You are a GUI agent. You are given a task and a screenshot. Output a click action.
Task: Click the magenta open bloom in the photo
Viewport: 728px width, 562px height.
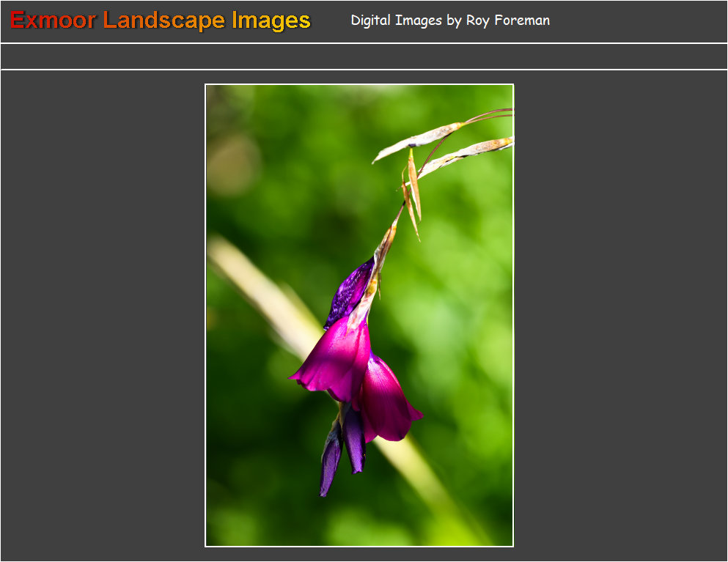(337, 359)
